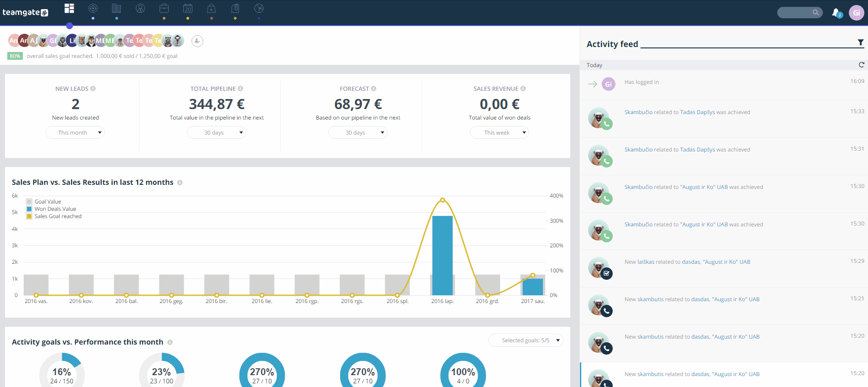
Task: Click the add team member icon
Action: 197,41
